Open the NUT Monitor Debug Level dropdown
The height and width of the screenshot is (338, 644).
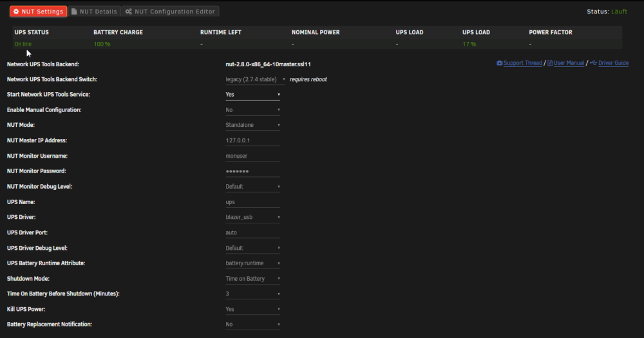(252, 187)
